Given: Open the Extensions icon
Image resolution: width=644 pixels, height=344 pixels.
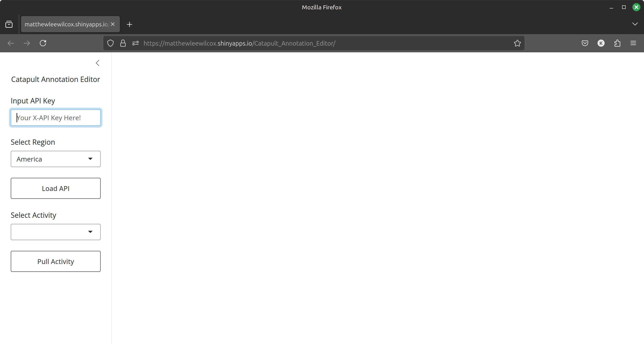Looking at the screenshot, I should pyautogui.click(x=617, y=43).
